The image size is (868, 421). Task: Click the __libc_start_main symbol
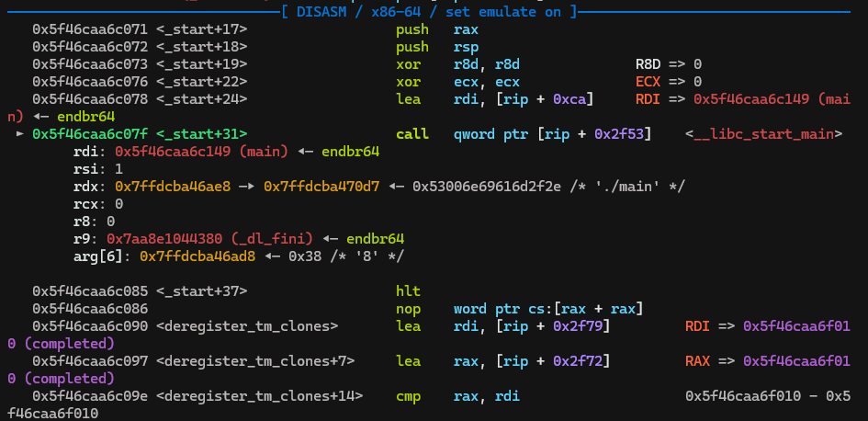(x=763, y=134)
